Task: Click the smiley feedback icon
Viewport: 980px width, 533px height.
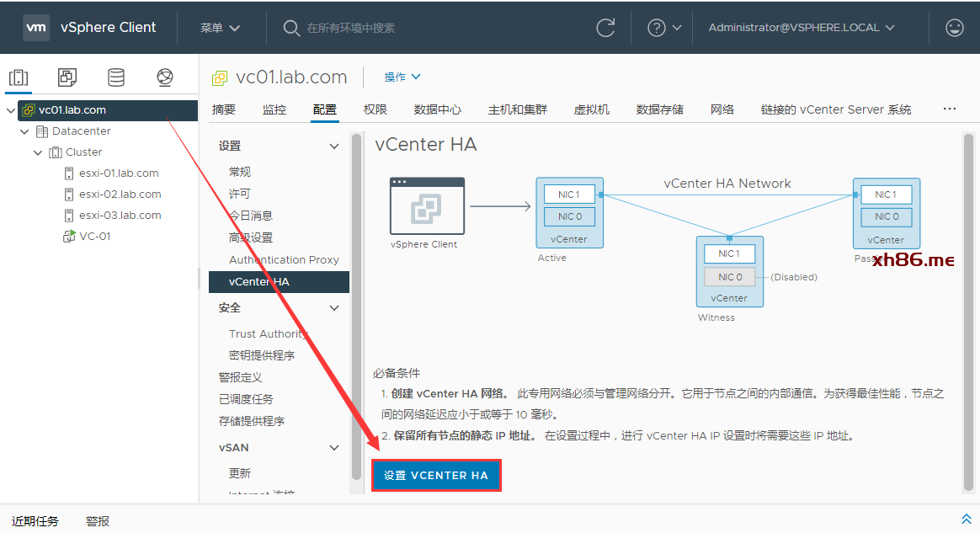Action: click(x=954, y=28)
